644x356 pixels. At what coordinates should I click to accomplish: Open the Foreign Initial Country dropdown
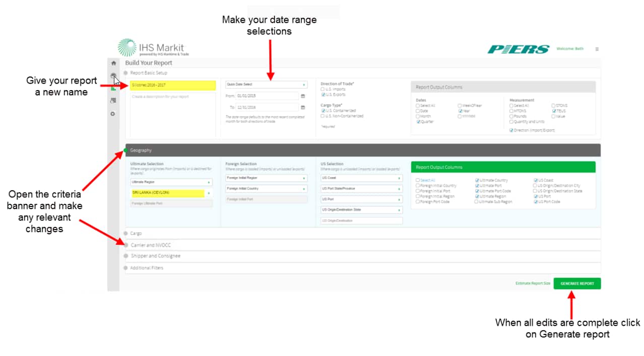click(x=266, y=189)
